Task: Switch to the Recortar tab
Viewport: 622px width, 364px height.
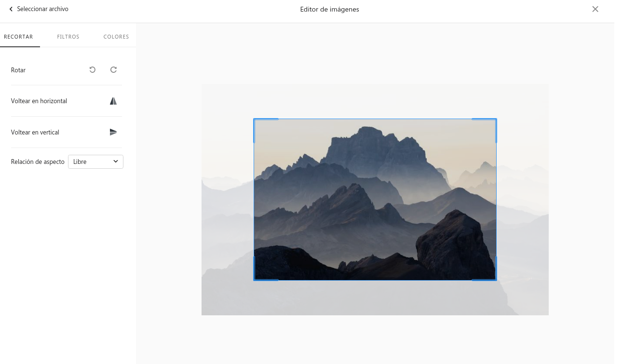Action: (x=18, y=37)
